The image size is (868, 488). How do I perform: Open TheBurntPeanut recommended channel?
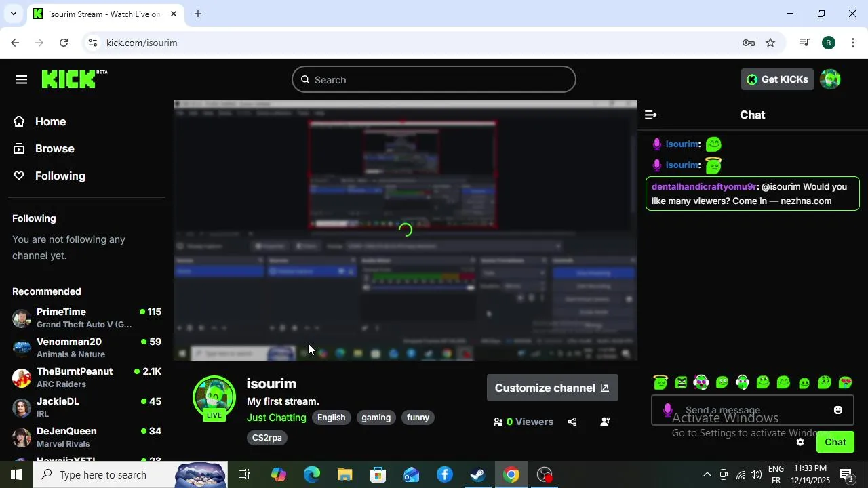(x=87, y=378)
